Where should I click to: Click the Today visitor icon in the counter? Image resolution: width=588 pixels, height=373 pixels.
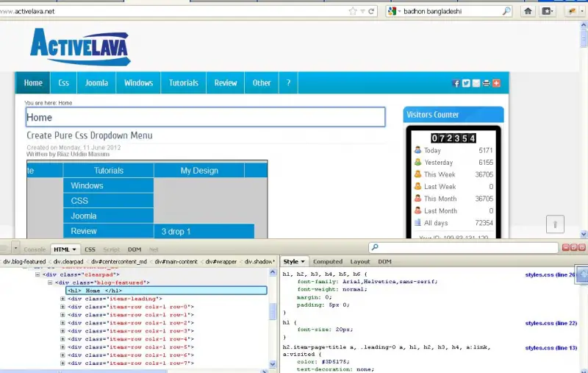point(417,150)
